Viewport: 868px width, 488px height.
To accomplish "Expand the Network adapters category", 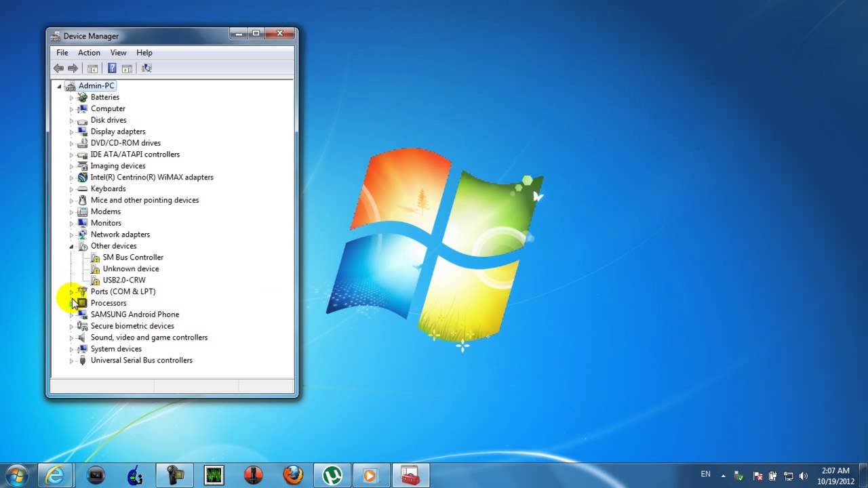I will click(71, 235).
